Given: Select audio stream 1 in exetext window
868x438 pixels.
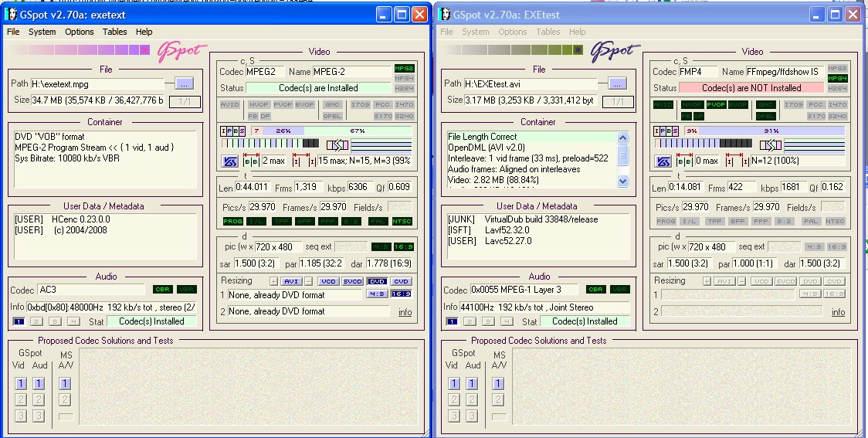Looking at the screenshot, I should pyautogui.click(x=19, y=321).
